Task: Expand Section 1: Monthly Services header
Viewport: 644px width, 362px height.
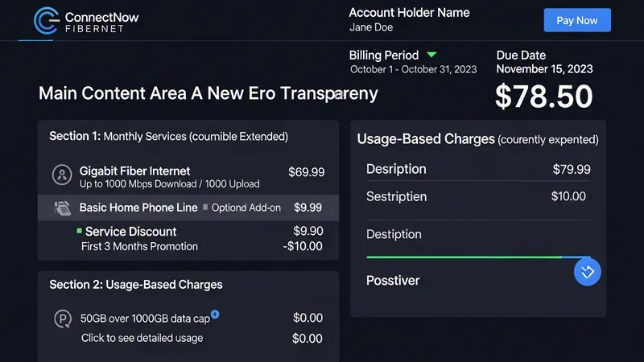Action: coord(168,137)
